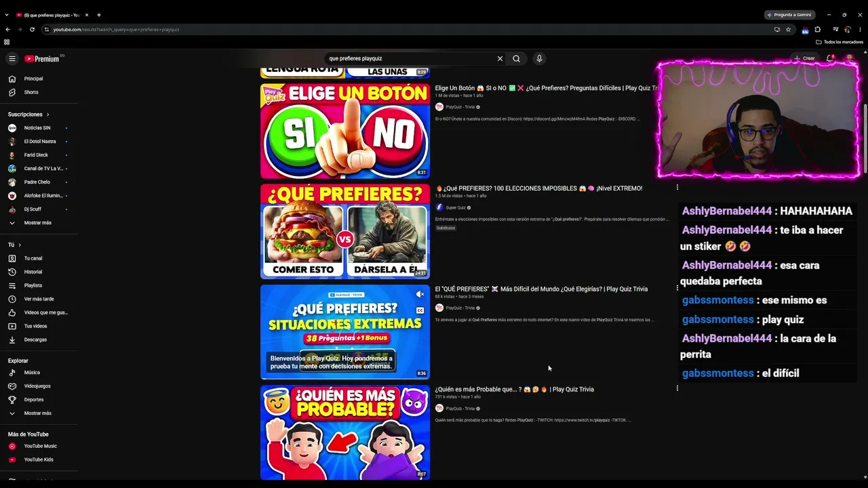This screenshot has height=488, width=868.
Task: Open Comer Esto burger video thumbnail
Action: point(345,231)
